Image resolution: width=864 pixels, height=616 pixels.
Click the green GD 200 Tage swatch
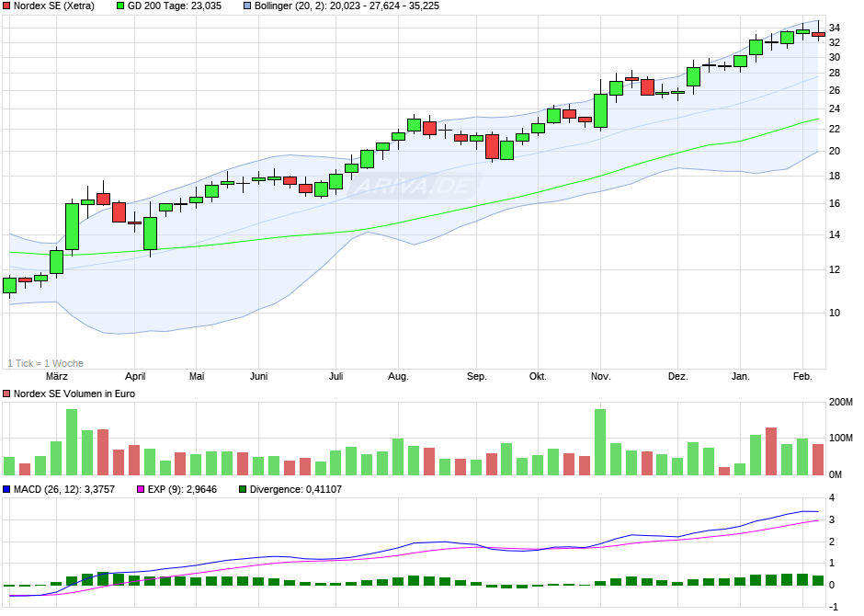[x=120, y=6]
